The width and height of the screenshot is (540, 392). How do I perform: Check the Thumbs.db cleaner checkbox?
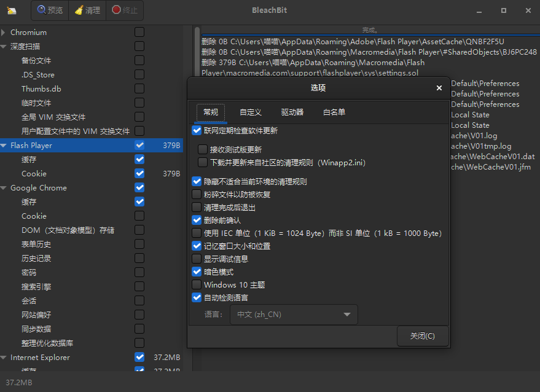coord(139,89)
